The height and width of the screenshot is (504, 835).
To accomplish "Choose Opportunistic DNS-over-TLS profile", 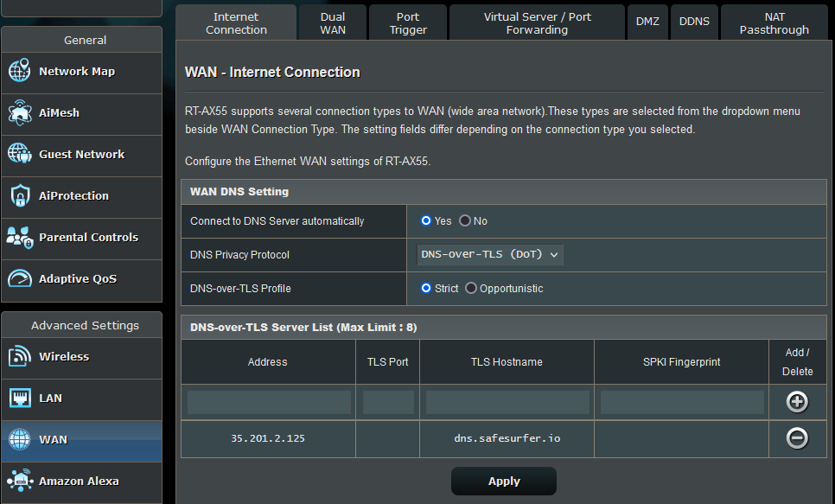I will click(x=471, y=288).
